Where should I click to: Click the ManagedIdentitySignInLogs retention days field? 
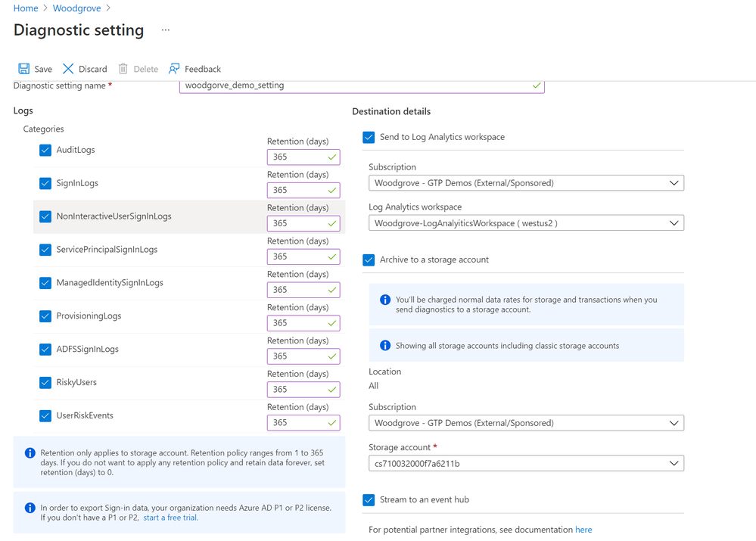303,290
